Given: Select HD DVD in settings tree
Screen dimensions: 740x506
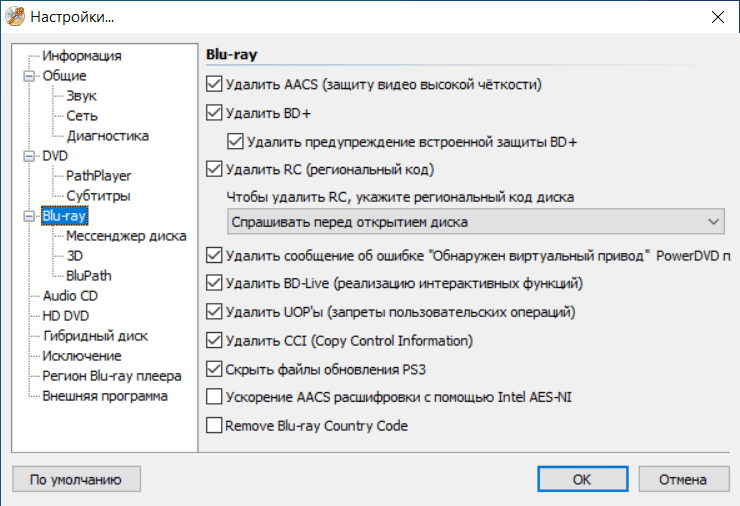Looking at the screenshot, I should 66,316.
